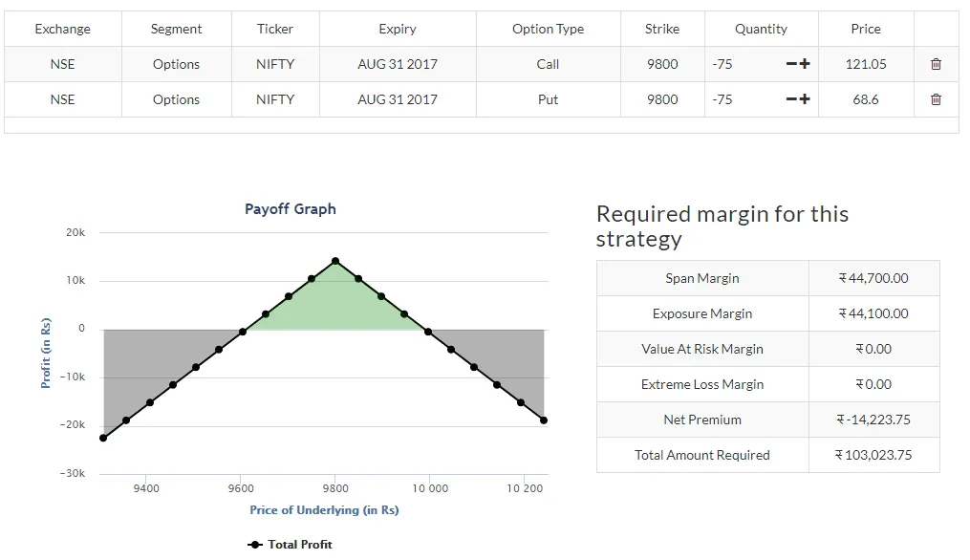
Task: Decrease quantity for the Put option
Action: point(791,99)
